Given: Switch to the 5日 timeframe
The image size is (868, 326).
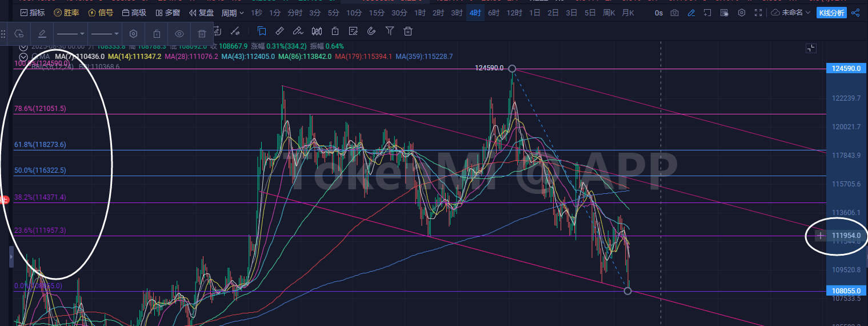Looking at the screenshot, I should (x=590, y=13).
